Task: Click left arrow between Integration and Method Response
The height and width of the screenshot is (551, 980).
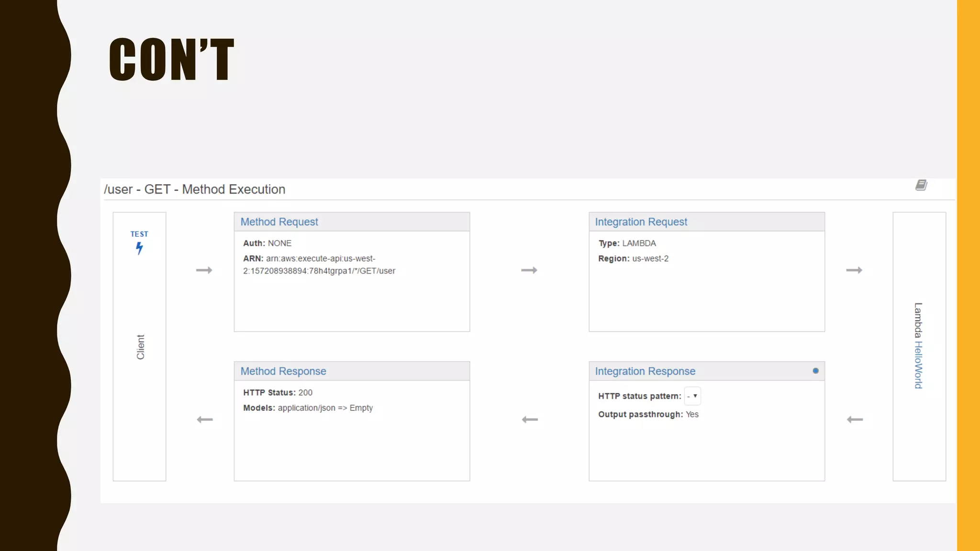Action: point(530,419)
